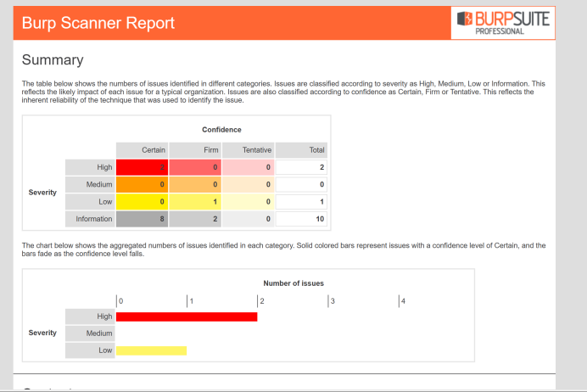Click the Severity label beside the chart
The image size is (587, 392).
tap(42, 333)
